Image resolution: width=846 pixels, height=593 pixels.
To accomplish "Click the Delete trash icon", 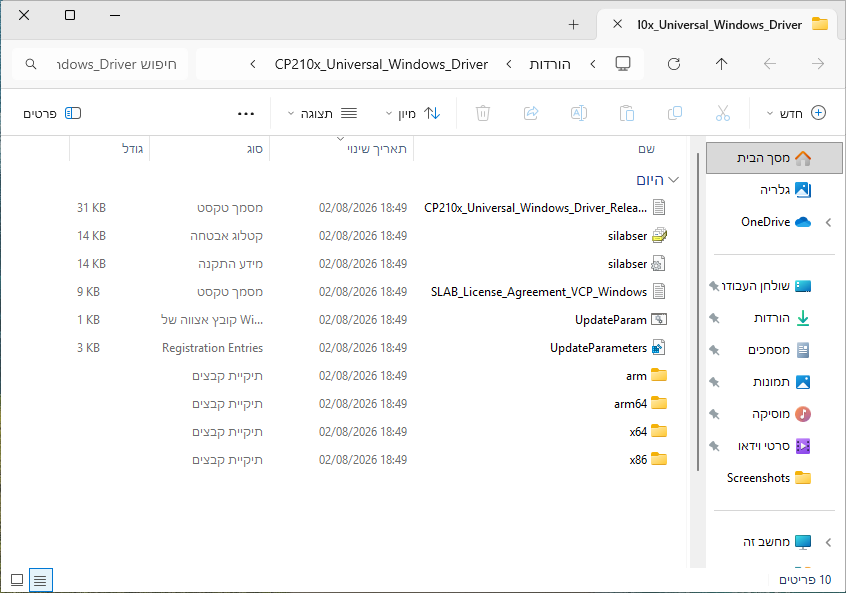I will pos(483,113).
